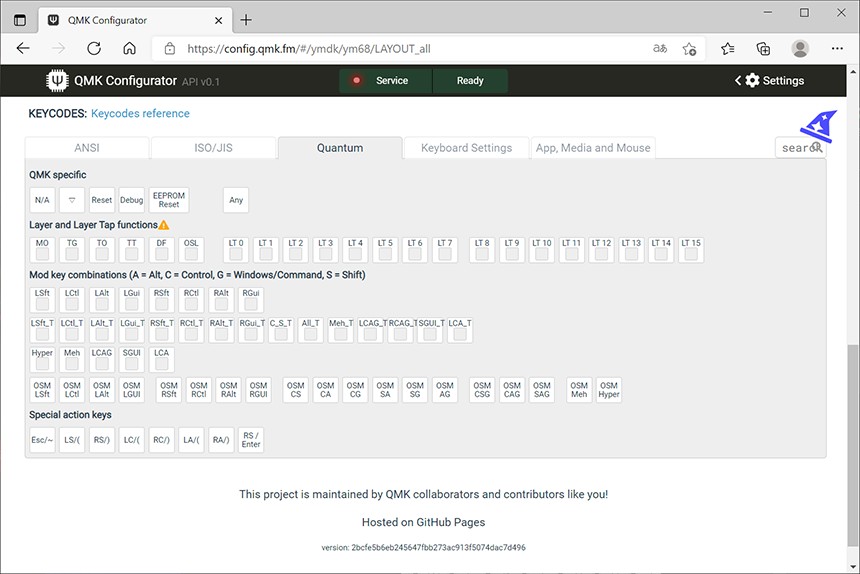Open the vertical tabs panel icon
Screen dimensions: 860x574
tap(20, 20)
